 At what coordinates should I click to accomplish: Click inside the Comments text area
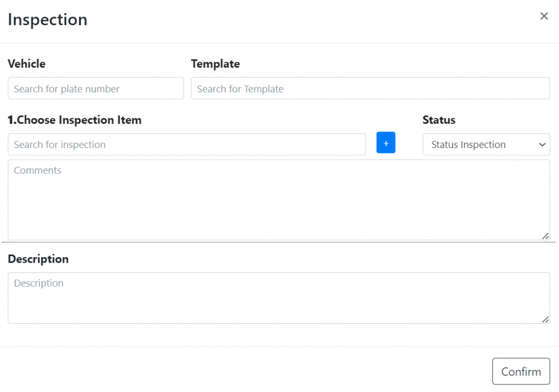coord(279,200)
